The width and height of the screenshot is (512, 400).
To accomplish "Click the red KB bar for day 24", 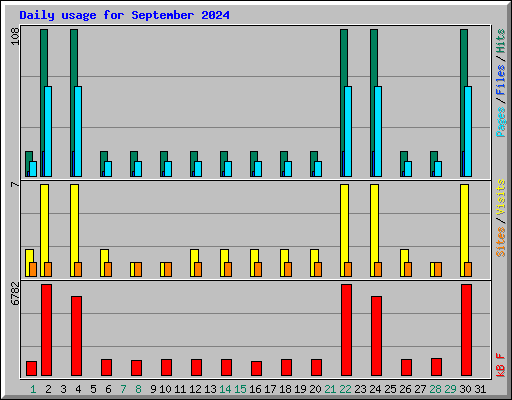I will pyautogui.click(x=376, y=336).
